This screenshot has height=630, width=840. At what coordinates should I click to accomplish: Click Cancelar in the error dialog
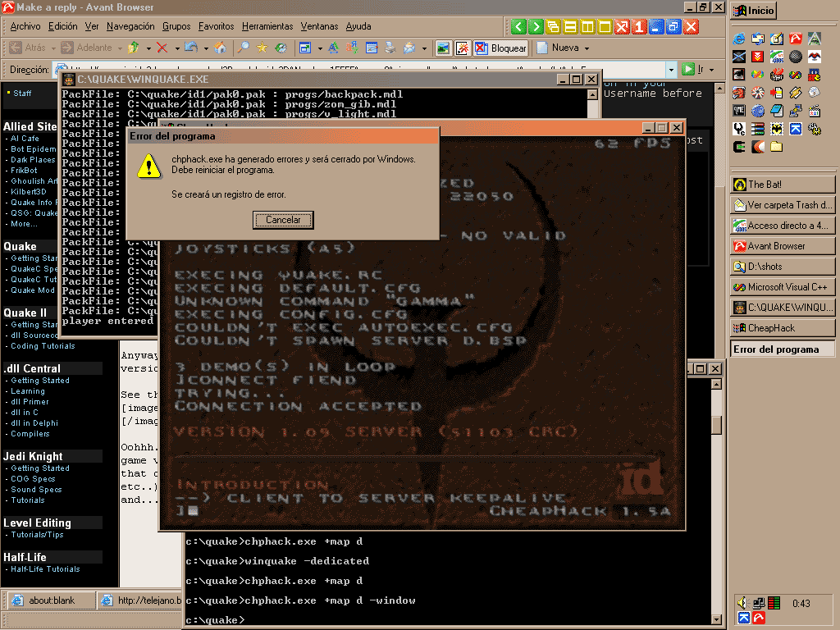tap(283, 220)
